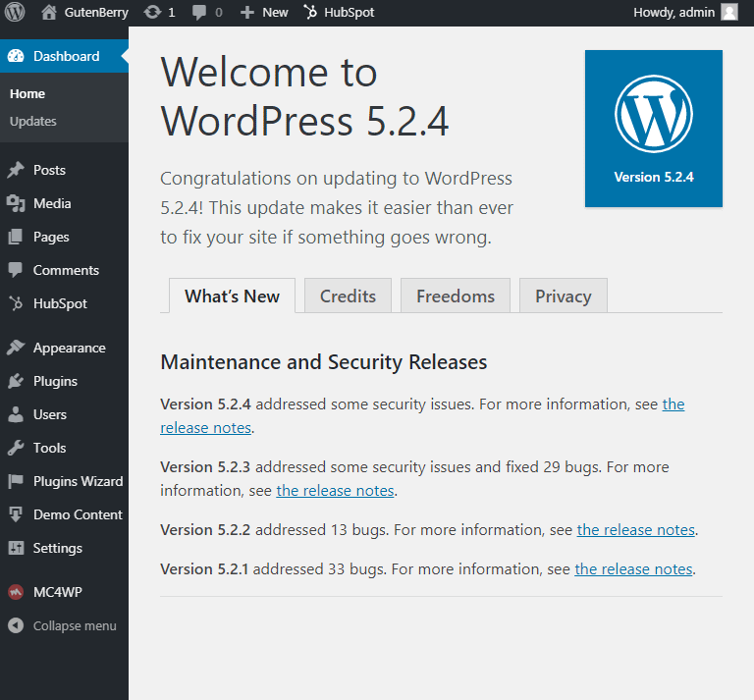Image resolution: width=754 pixels, height=700 pixels.
Task: Open the Users menu label
Action: [x=50, y=414]
